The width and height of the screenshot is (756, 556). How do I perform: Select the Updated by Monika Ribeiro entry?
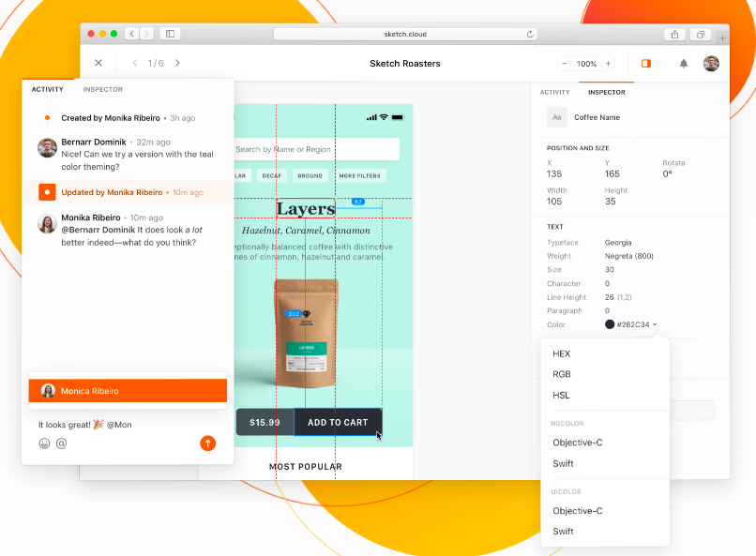pyautogui.click(x=128, y=192)
